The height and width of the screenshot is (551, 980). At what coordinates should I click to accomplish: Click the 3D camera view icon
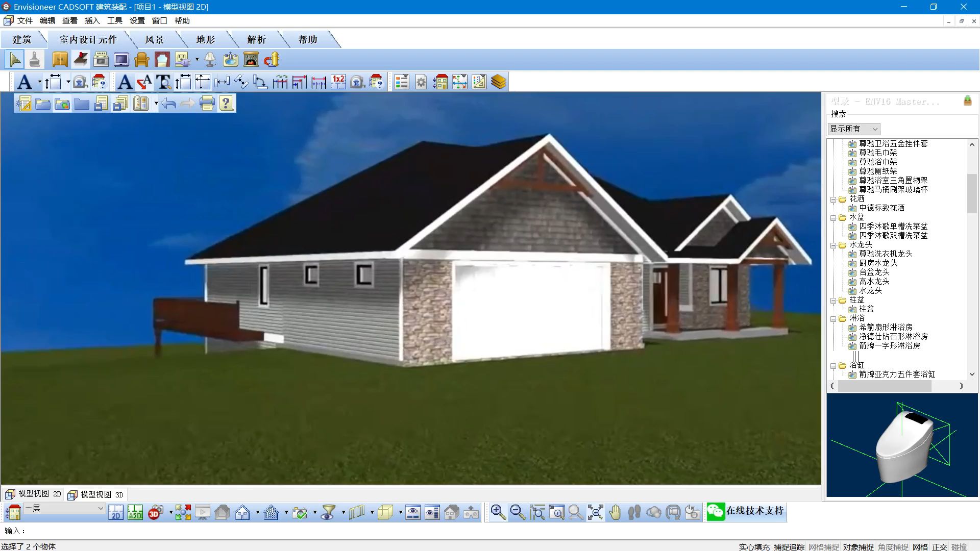(x=155, y=512)
